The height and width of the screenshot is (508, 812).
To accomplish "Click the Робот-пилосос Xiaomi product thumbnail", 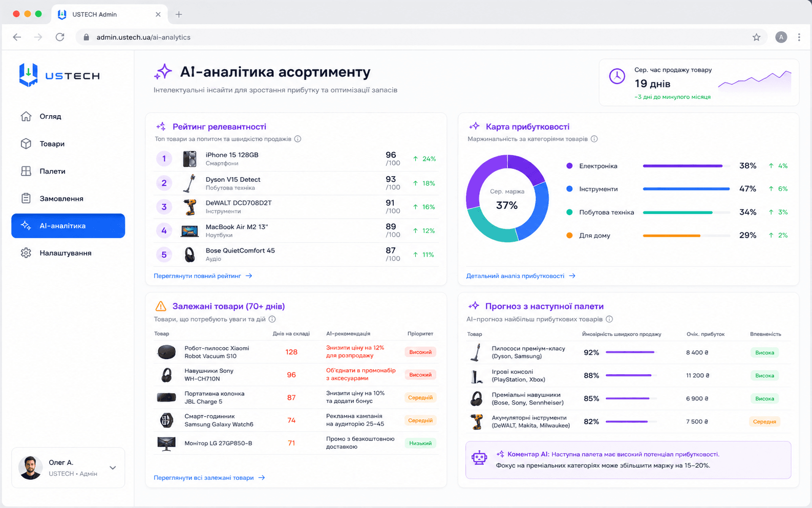I will [x=166, y=352].
